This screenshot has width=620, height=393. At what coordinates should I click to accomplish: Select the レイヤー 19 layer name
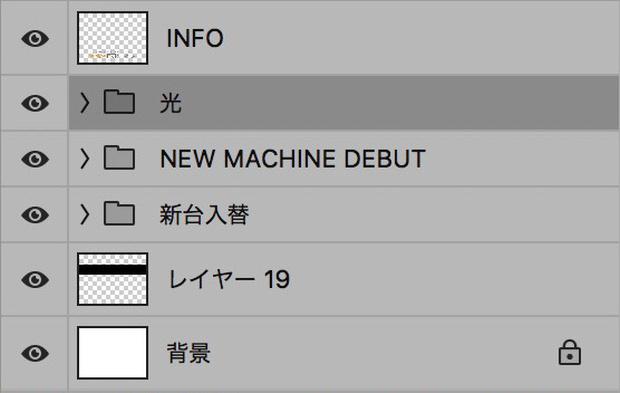click(x=229, y=280)
